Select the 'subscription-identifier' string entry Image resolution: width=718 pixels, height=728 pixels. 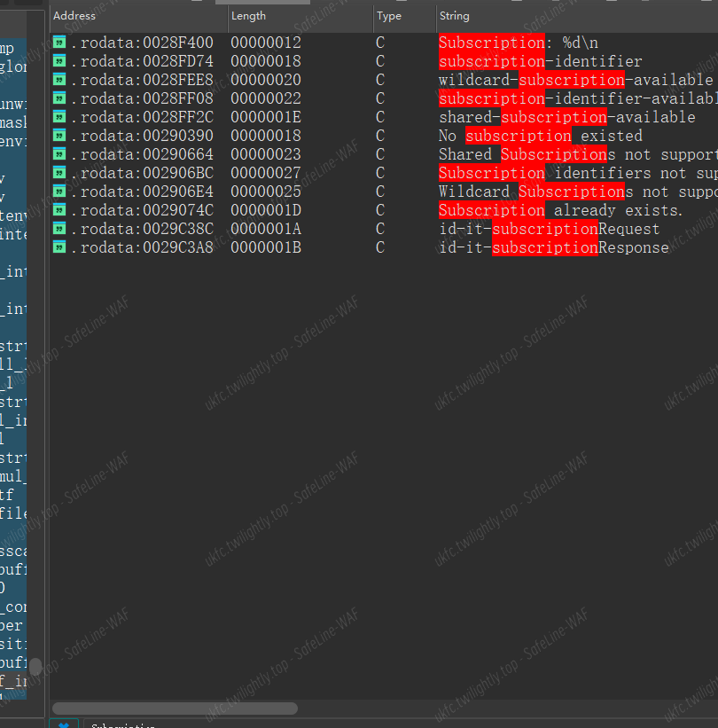[540, 61]
